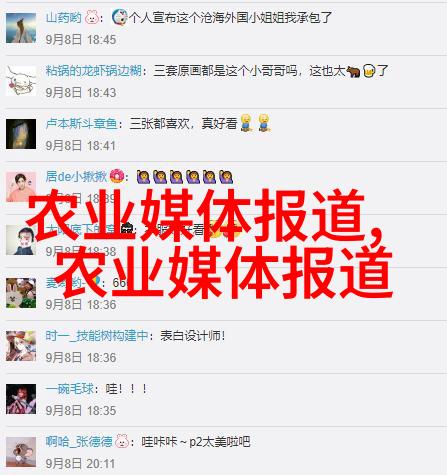Click the Cinnamoroll avatar of 粘锅的龙虾锅边糊
447x475 pixels.
coord(21,81)
